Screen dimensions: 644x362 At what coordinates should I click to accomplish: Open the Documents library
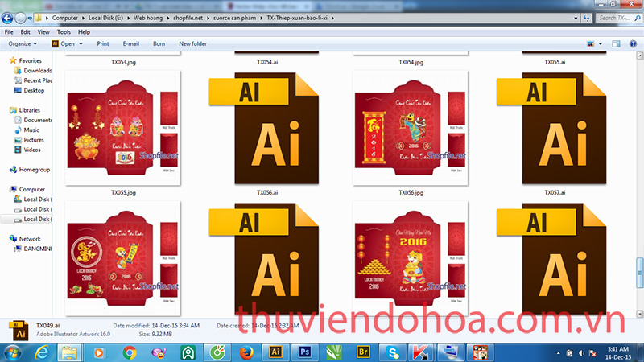click(33, 120)
